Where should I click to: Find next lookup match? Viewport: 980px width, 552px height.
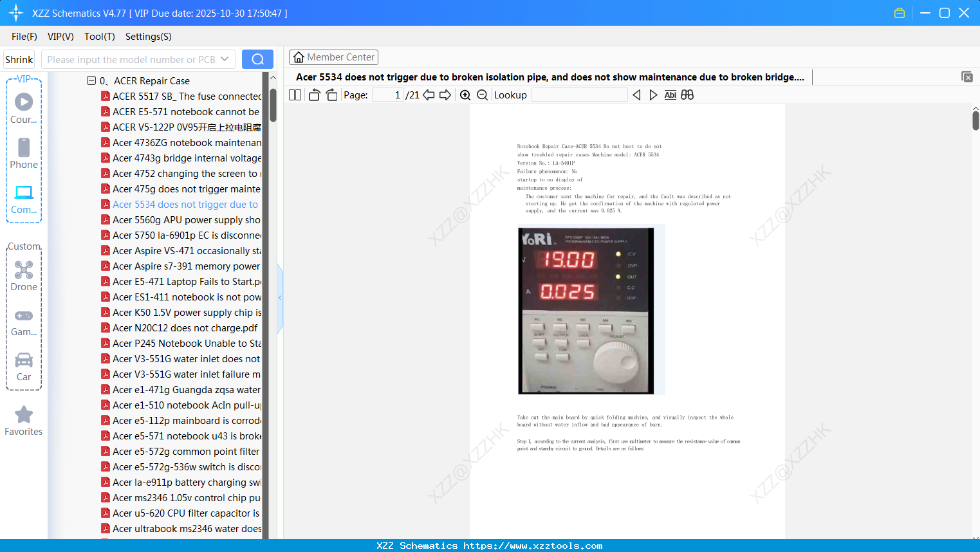pos(653,95)
